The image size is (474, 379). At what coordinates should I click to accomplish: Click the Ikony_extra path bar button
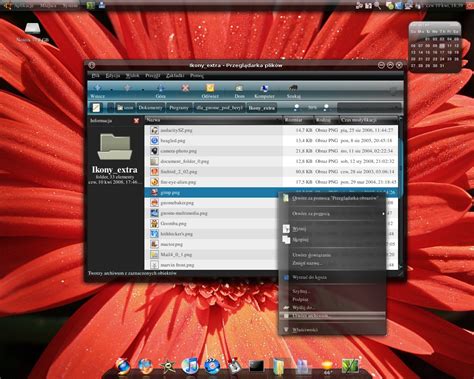[262, 108]
